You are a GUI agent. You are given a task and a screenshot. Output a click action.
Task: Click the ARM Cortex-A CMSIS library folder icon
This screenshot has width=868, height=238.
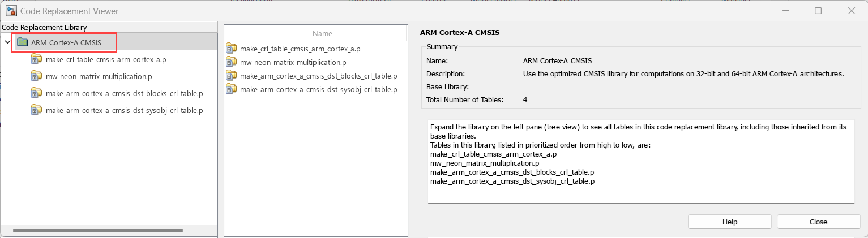(22, 42)
